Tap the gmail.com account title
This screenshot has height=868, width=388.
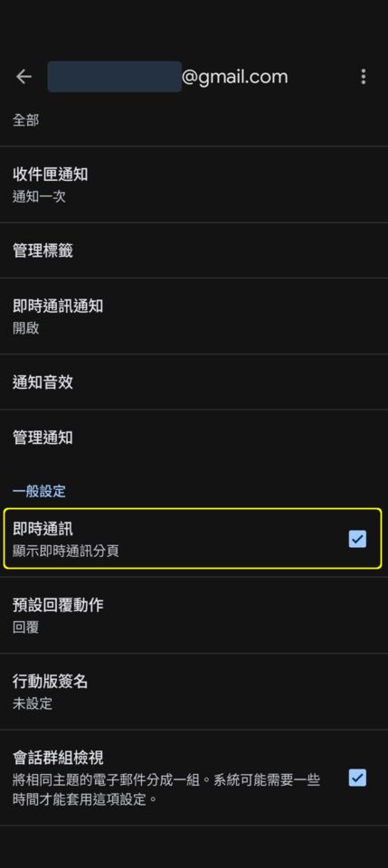[x=167, y=76]
